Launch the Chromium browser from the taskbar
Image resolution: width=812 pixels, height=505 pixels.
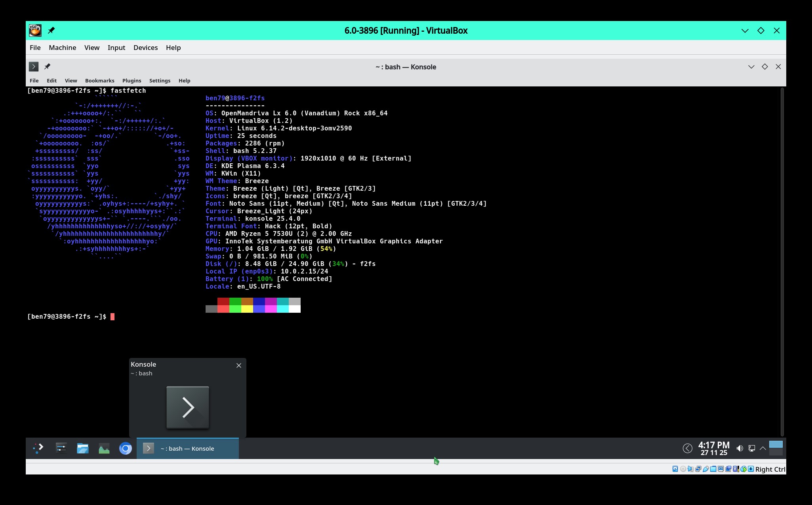(x=126, y=448)
